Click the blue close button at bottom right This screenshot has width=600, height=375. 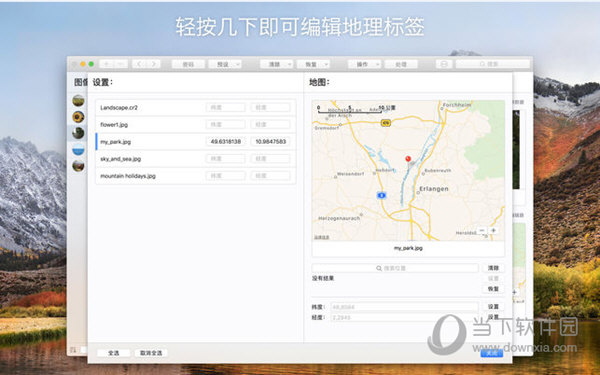click(x=492, y=353)
